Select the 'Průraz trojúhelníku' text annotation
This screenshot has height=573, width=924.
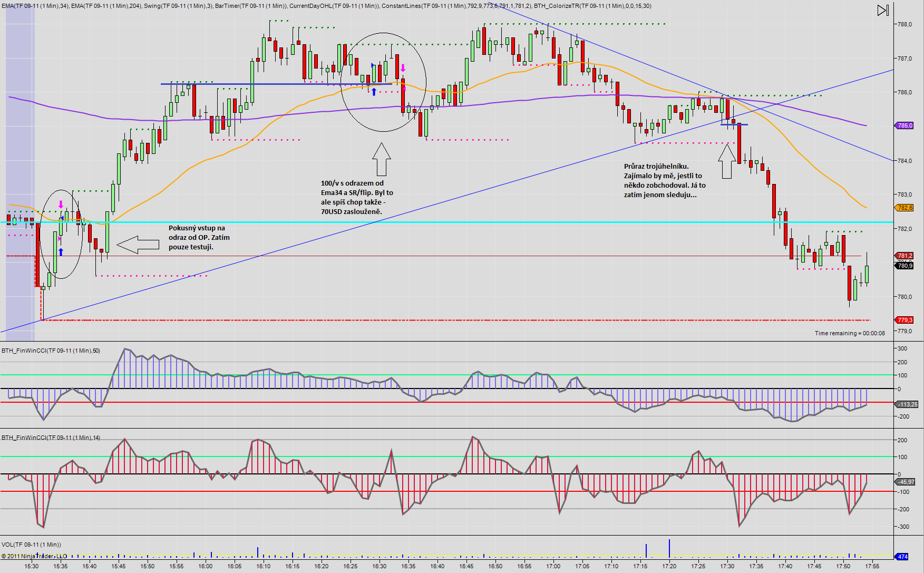pyautogui.click(x=664, y=181)
